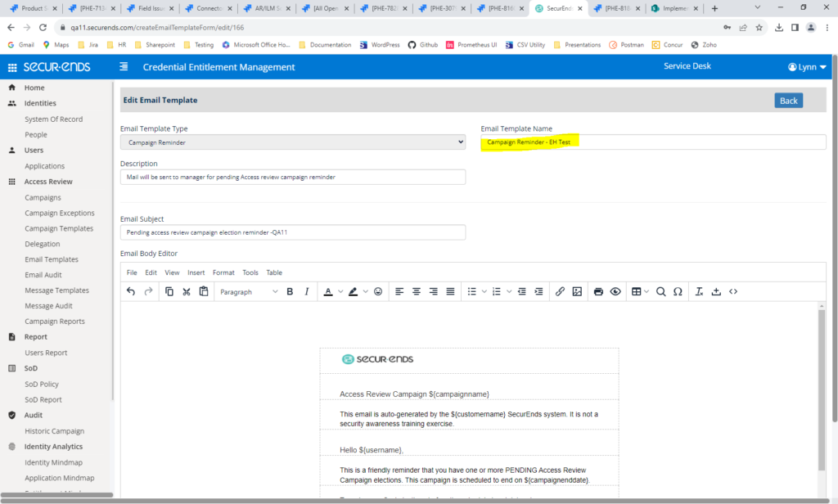Insert special character with omega icon
Viewport: 838px width, 504px height.
[x=678, y=291]
